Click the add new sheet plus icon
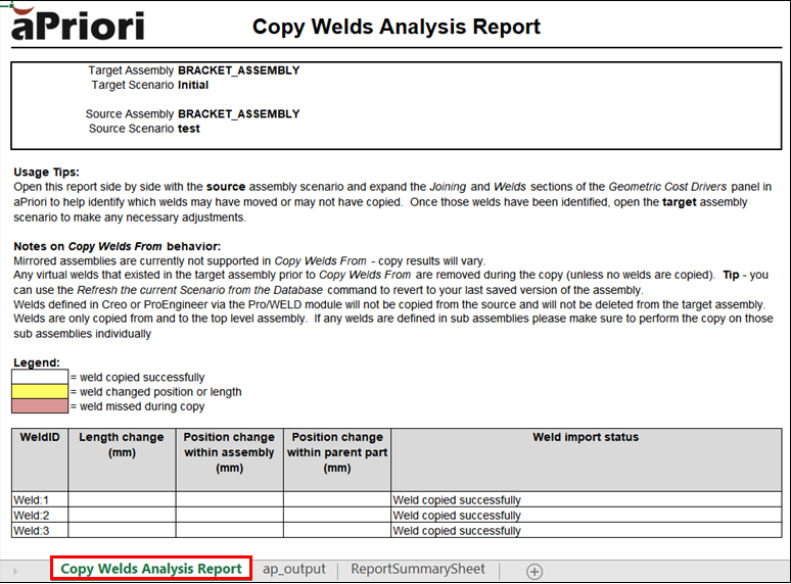Screen dimensions: 791x584 pyautogui.click(x=534, y=570)
